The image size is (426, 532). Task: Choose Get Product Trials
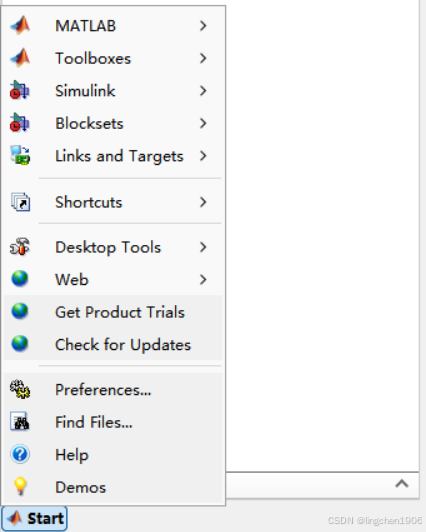click(113, 312)
